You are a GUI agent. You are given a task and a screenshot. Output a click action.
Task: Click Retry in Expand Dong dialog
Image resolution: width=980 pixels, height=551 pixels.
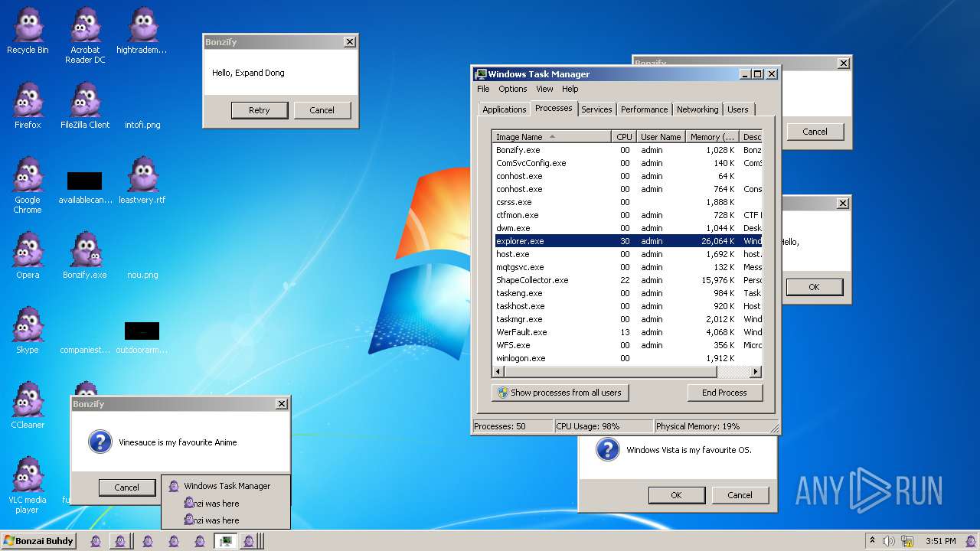260,110
